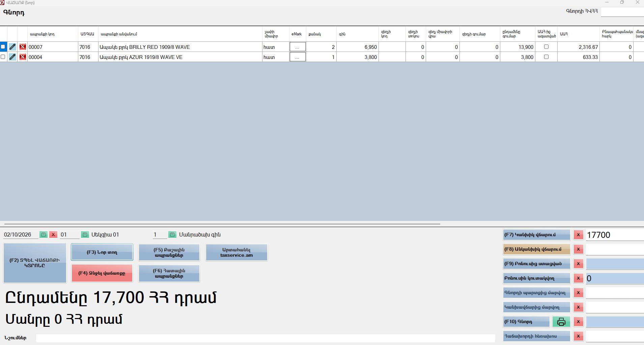Viewport: 644px width, 345px height.
Task: Click the red F4 delete receipt button
Action: 102,273
